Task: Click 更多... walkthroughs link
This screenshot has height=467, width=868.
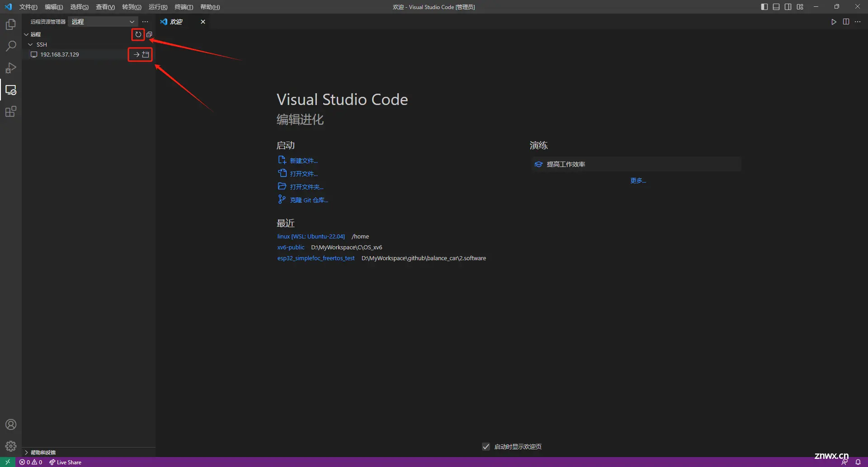Action: pos(638,181)
